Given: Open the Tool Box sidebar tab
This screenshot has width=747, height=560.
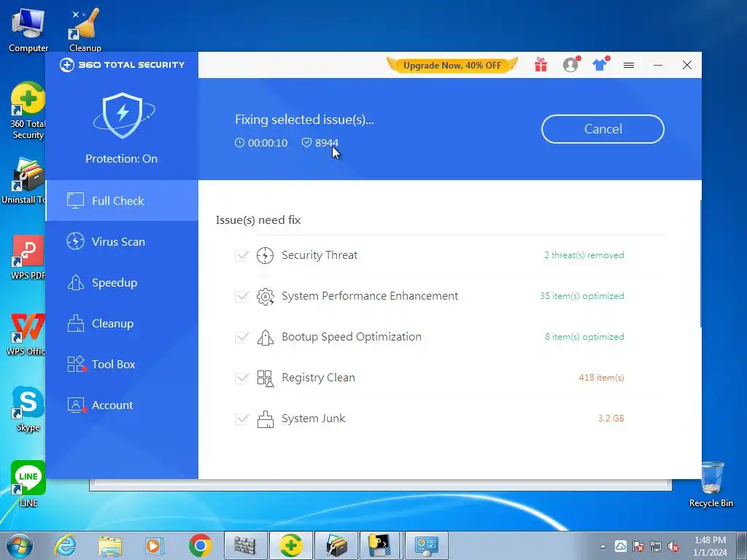Looking at the screenshot, I should tap(122, 365).
